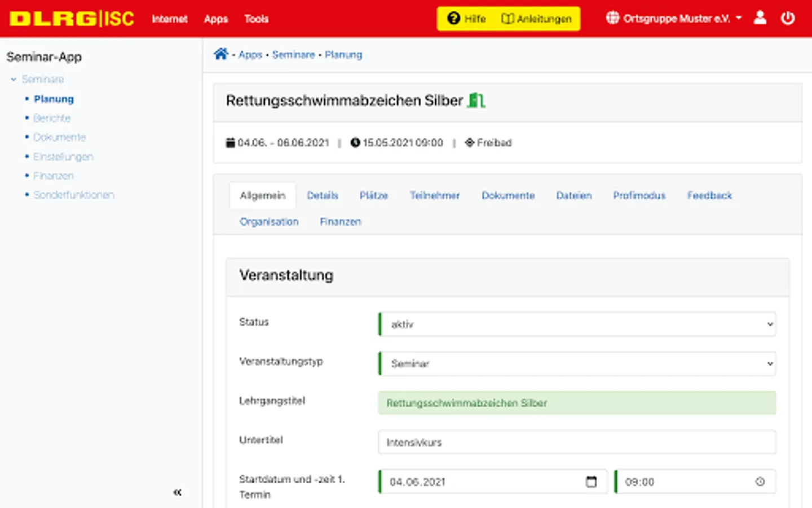The width and height of the screenshot is (812, 508).
Task: Switch to the Details tab
Action: tap(323, 195)
